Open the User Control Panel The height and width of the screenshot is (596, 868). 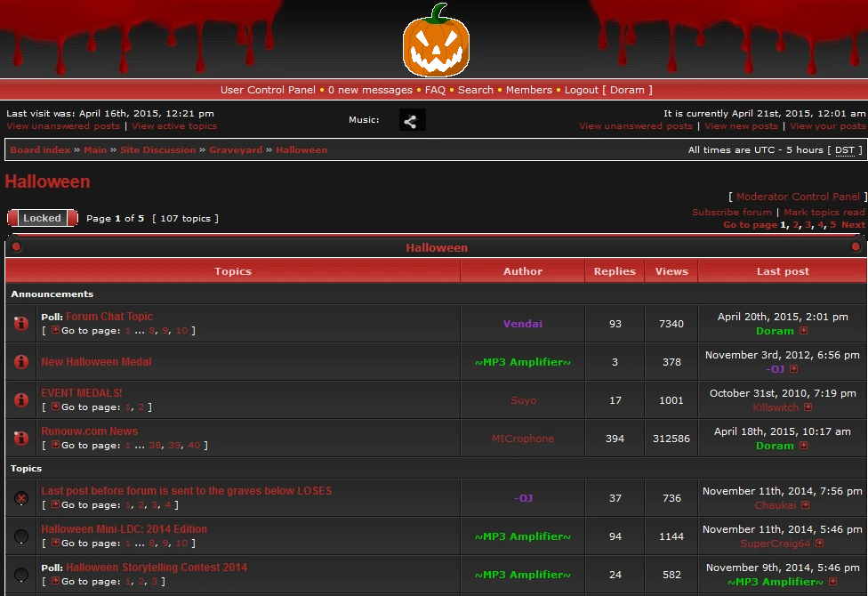coord(267,90)
